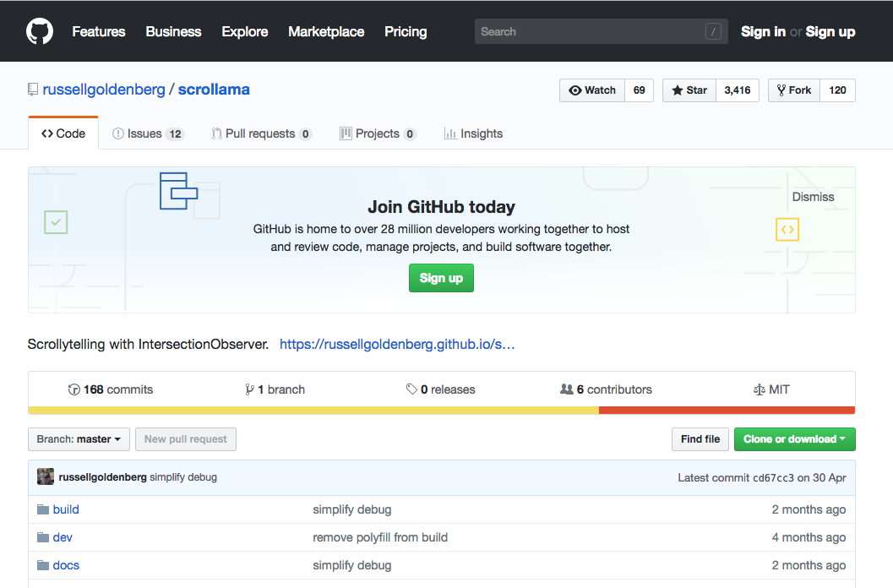
Task: Dismiss the Join GitHub banner
Action: pyautogui.click(x=813, y=197)
